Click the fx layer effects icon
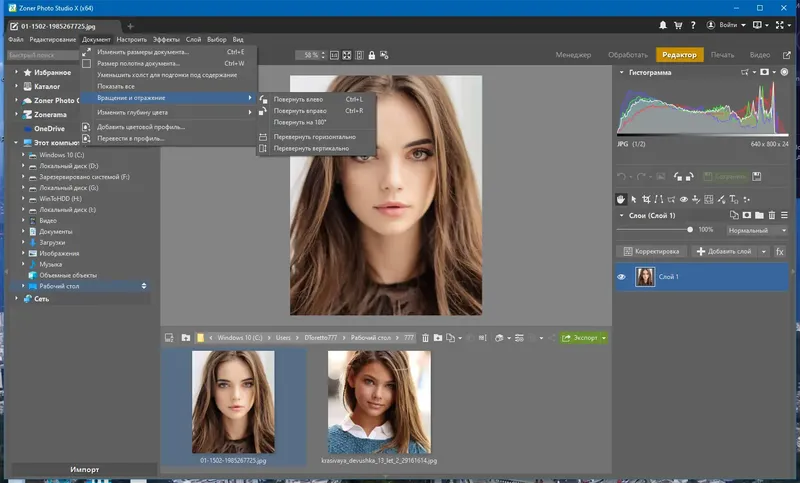 click(x=780, y=252)
